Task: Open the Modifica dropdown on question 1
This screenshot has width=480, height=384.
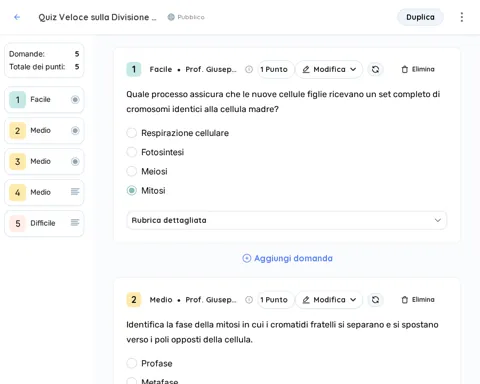Action: [329, 69]
